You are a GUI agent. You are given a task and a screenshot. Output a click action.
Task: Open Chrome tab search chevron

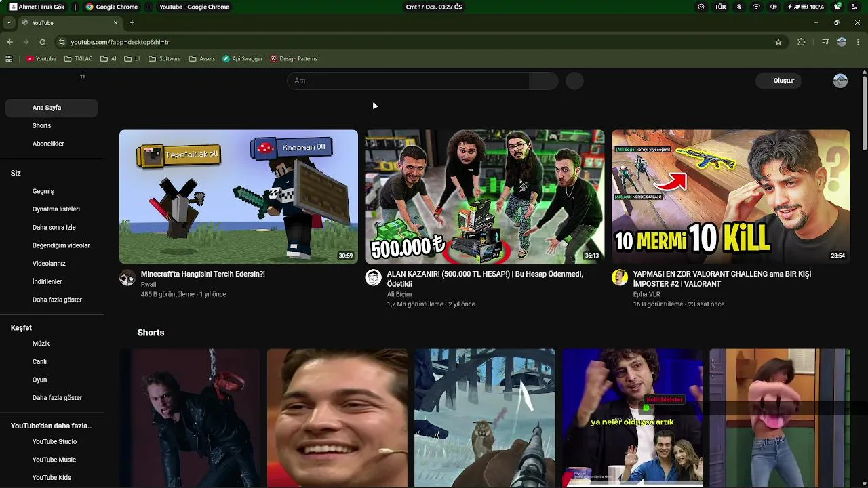click(8, 23)
